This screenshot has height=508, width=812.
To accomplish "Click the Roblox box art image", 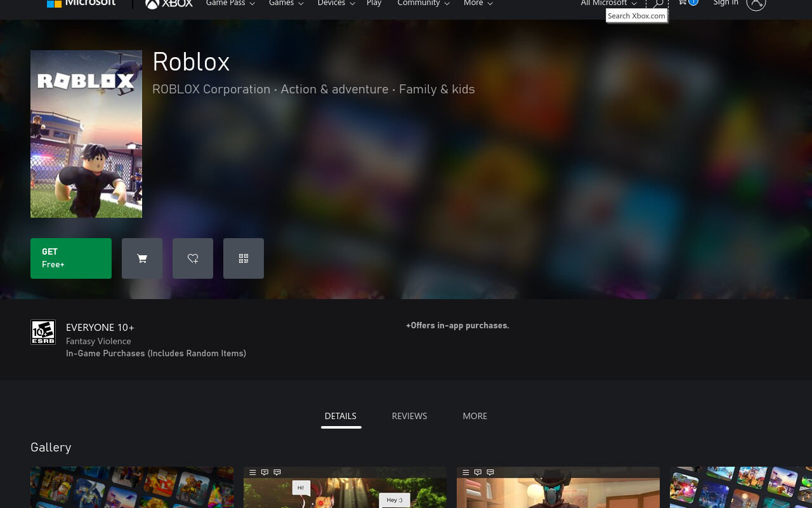I will click(86, 134).
